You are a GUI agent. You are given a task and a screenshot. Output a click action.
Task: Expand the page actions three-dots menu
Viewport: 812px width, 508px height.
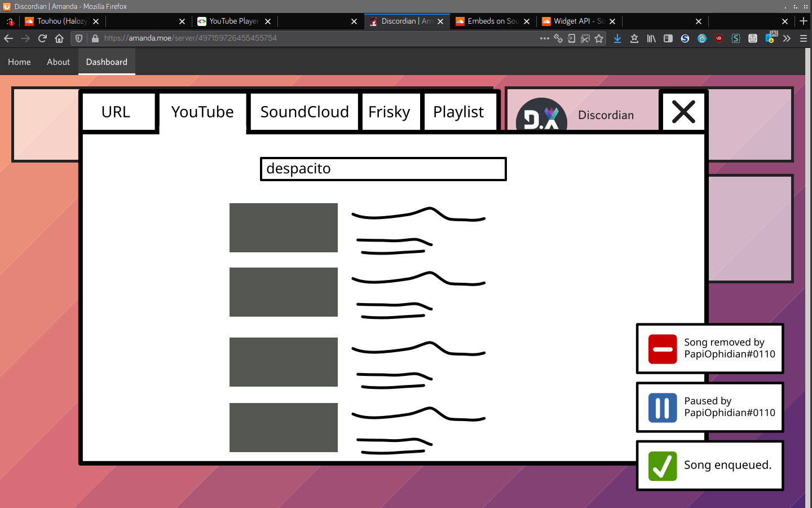[x=544, y=38]
